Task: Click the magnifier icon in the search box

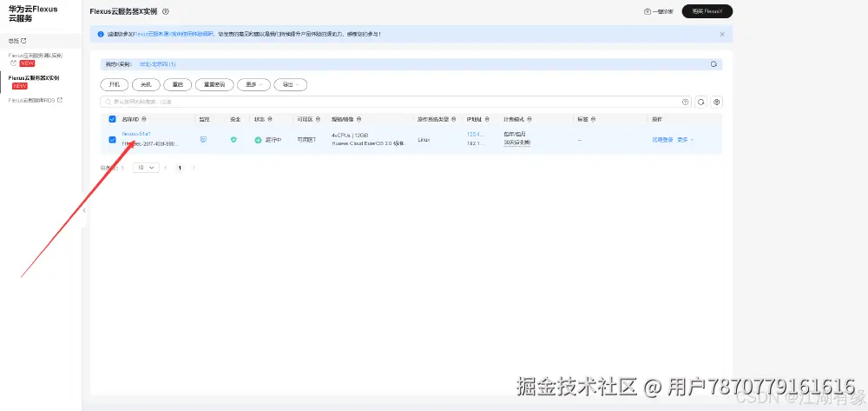Action: 108,102
